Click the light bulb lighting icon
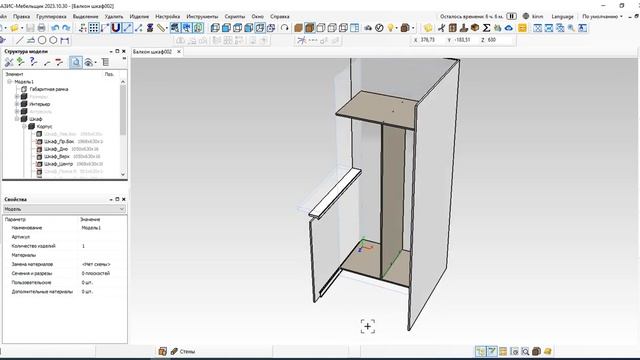The height and width of the screenshot is (360, 640). coord(391,28)
